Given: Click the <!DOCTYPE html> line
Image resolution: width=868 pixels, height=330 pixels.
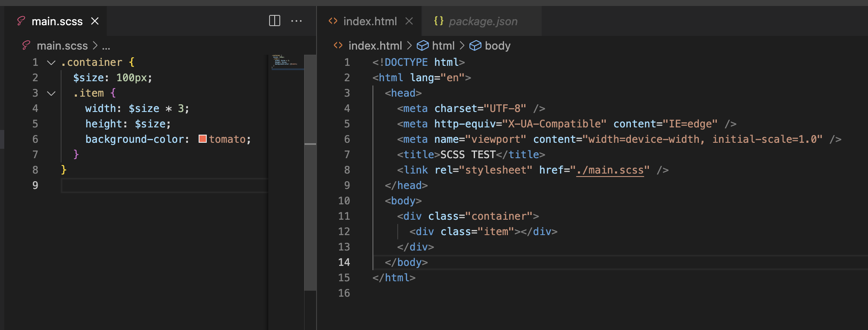Looking at the screenshot, I should [419, 62].
